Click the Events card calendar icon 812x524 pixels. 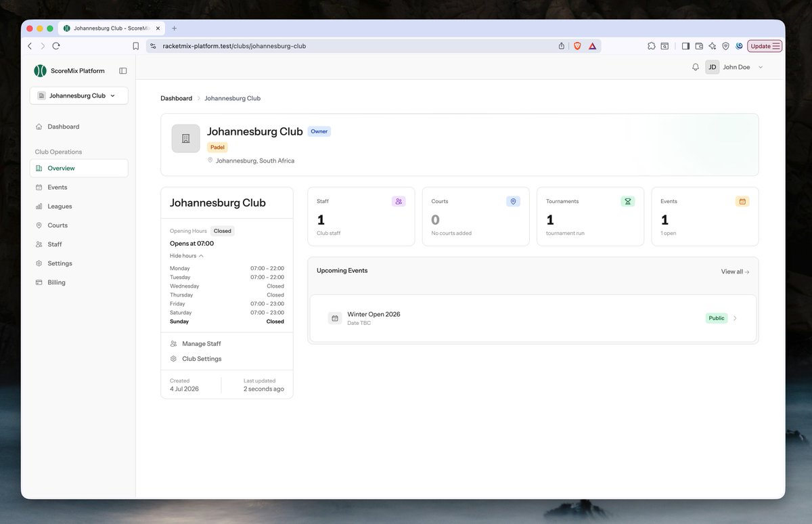pyautogui.click(x=742, y=201)
